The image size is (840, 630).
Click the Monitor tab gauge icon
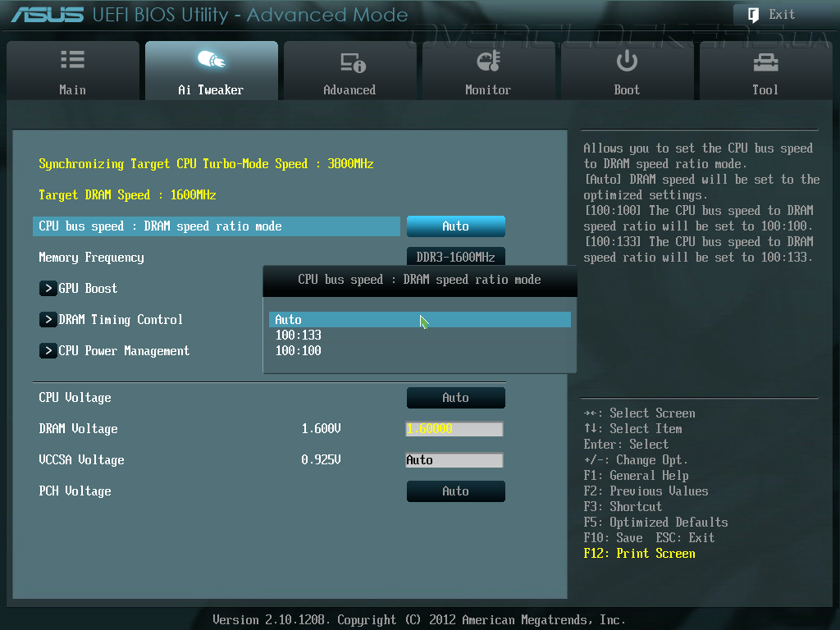489,61
